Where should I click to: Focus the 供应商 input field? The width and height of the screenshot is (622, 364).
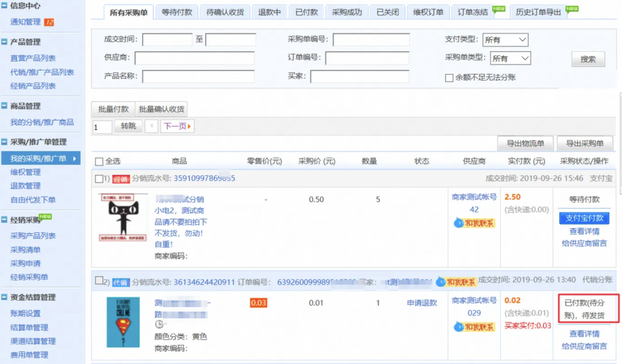pos(195,58)
